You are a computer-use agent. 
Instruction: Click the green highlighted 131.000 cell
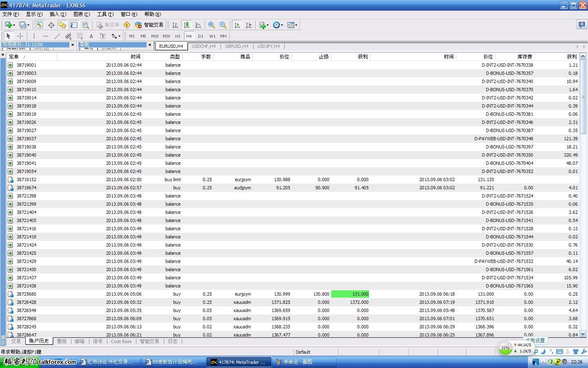[x=350, y=294]
